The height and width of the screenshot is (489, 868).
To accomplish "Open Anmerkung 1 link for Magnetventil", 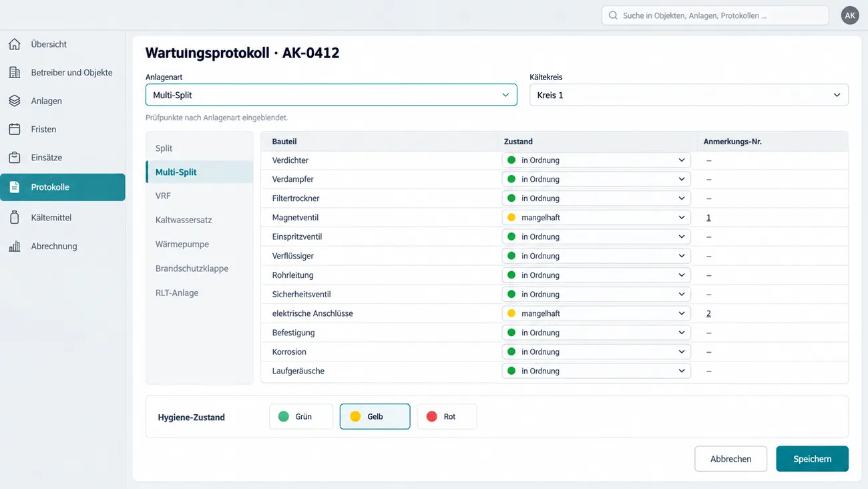I will click(708, 218).
